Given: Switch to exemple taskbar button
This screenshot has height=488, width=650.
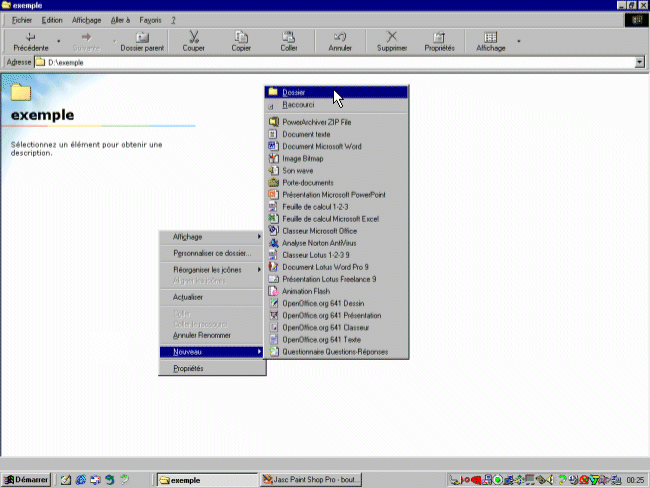Looking at the screenshot, I should point(207,480).
